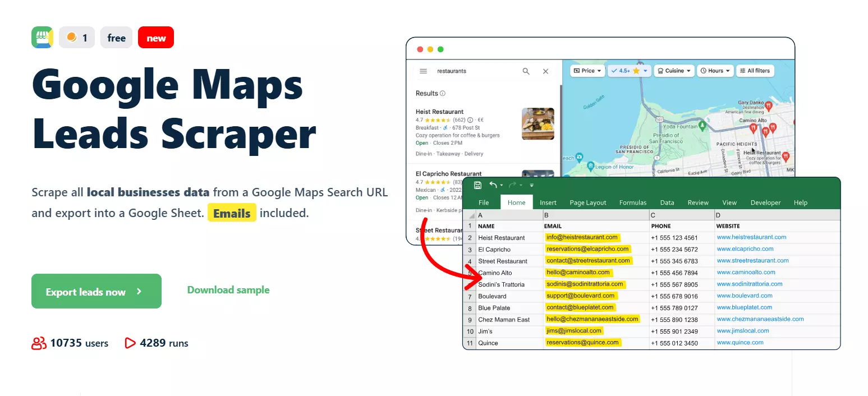Click the users icon next to 10735

(x=39, y=343)
